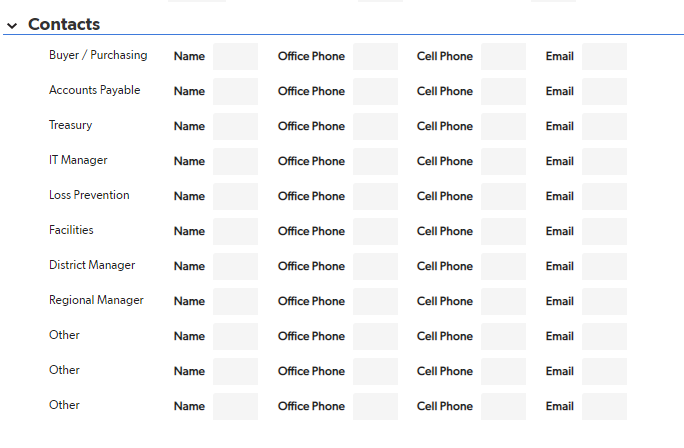This screenshot has height=448, width=684.
Task: Click the Buyer / Purchasing Name field
Action: 236,56
